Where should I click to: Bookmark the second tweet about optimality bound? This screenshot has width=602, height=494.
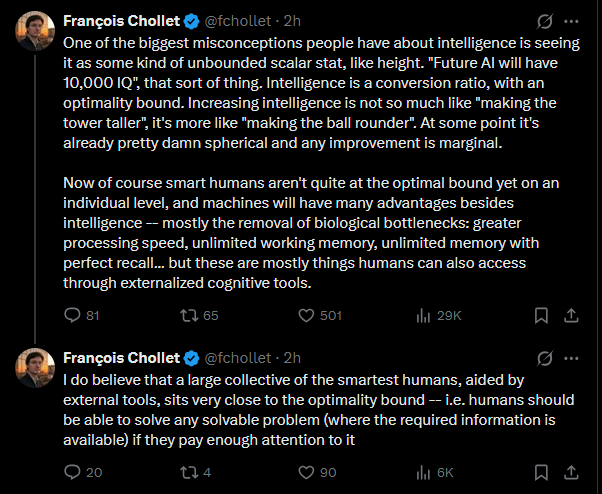click(x=541, y=472)
